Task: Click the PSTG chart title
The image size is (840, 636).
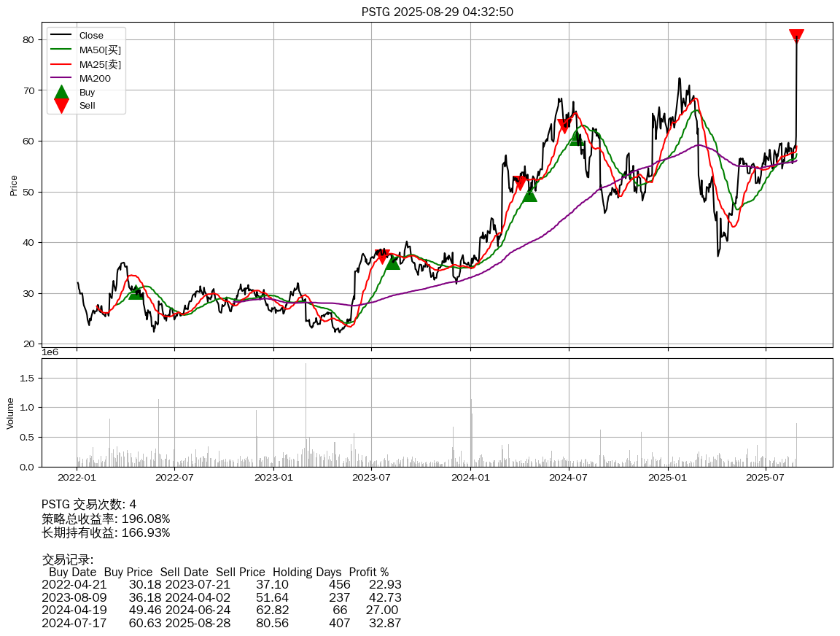Action: pyautogui.click(x=437, y=12)
